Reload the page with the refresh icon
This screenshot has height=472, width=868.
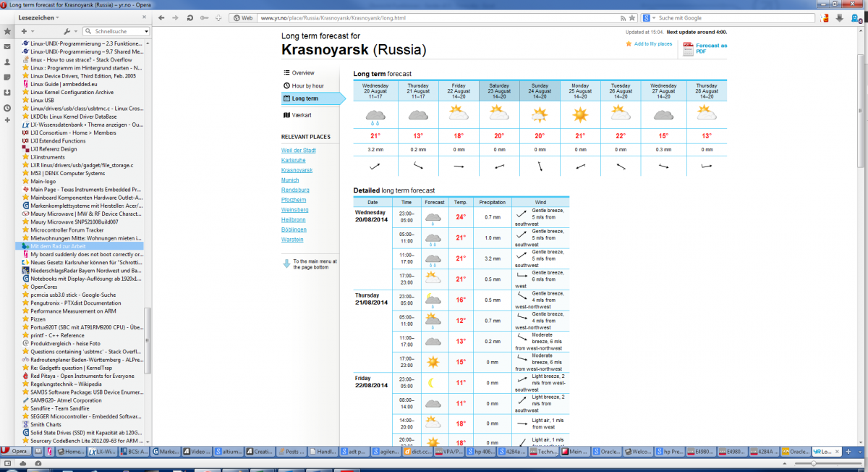[190, 17]
